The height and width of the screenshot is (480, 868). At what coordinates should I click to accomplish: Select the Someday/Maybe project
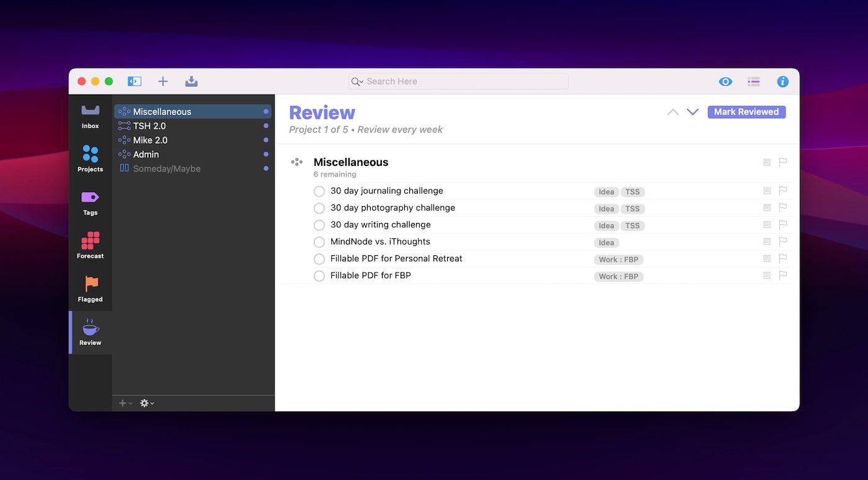click(x=193, y=168)
